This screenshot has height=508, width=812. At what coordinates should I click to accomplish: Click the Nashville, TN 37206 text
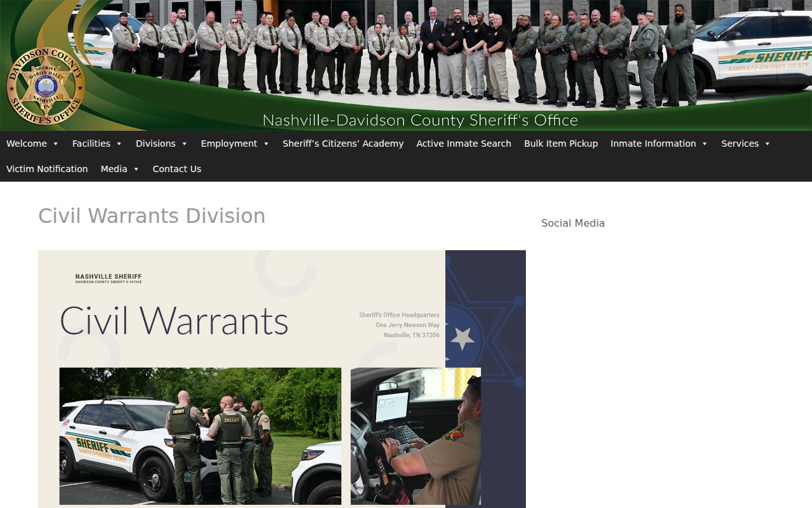coord(411,335)
